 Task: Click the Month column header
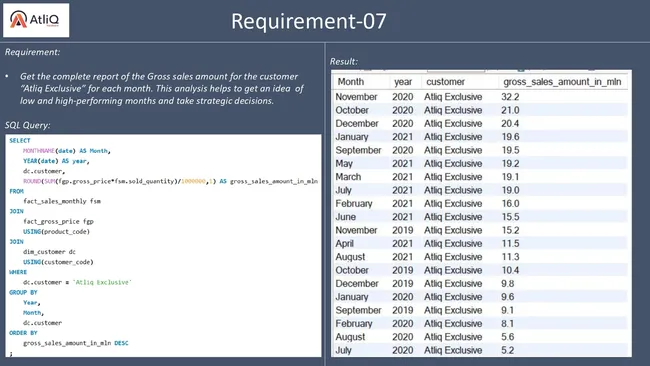point(351,82)
